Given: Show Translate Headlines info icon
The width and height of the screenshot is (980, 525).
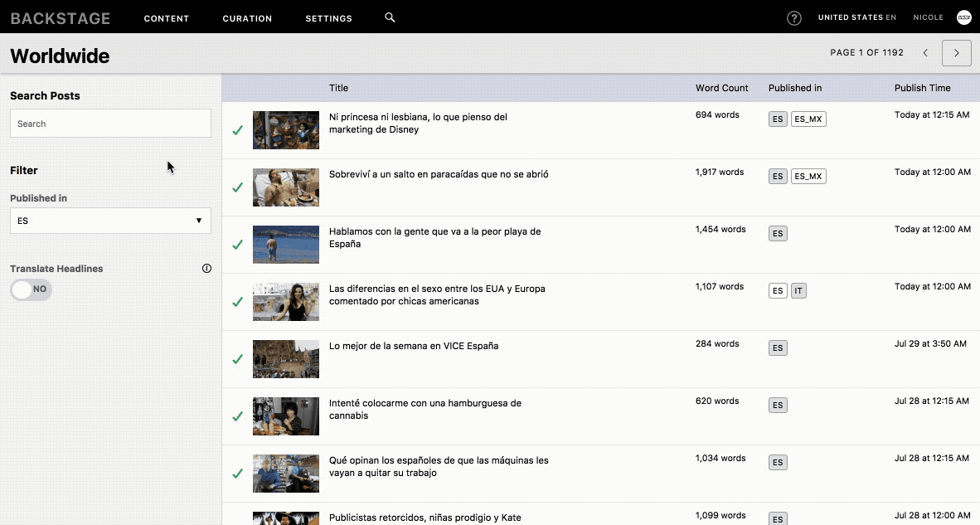Looking at the screenshot, I should coord(207,269).
